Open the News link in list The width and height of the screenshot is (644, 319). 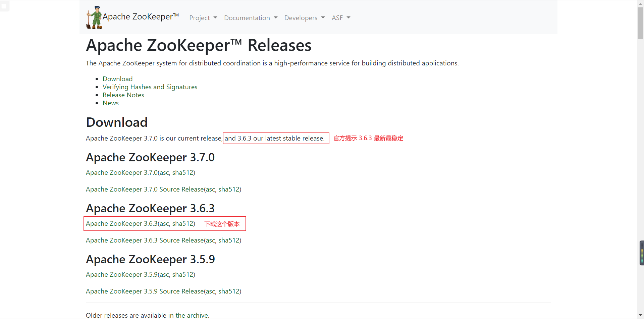click(x=111, y=103)
